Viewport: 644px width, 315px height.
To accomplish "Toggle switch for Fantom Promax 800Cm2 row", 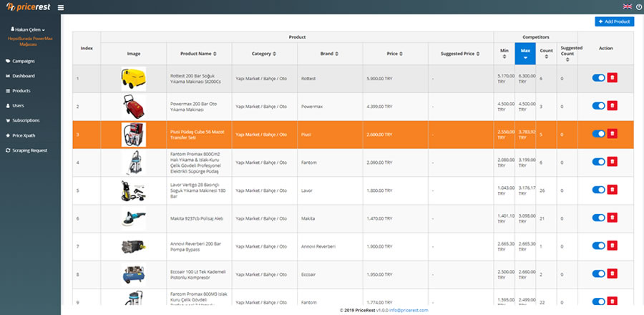I will tap(598, 161).
